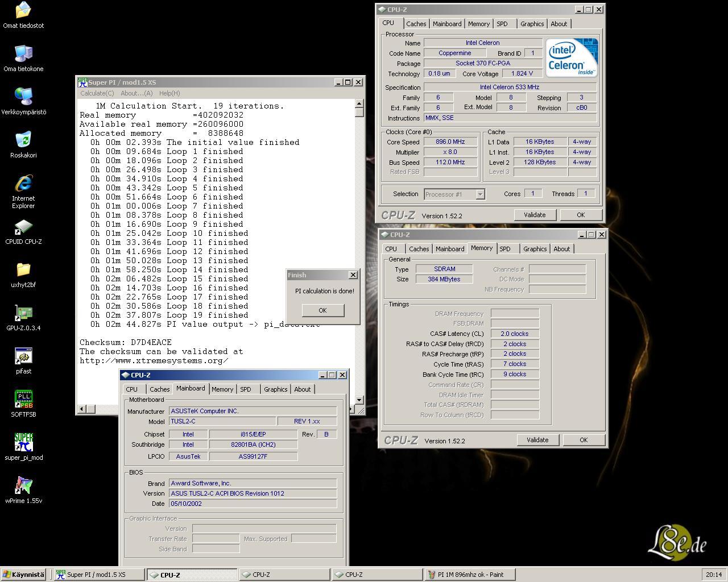The image size is (728, 582).
Task: Open Caches tab in Memory CPU-Z window
Action: 419,249
